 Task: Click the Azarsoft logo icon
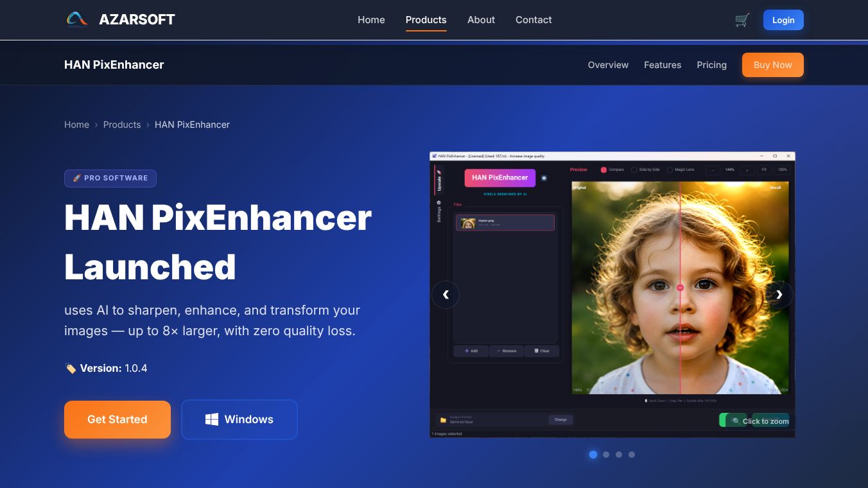(78, 20)
